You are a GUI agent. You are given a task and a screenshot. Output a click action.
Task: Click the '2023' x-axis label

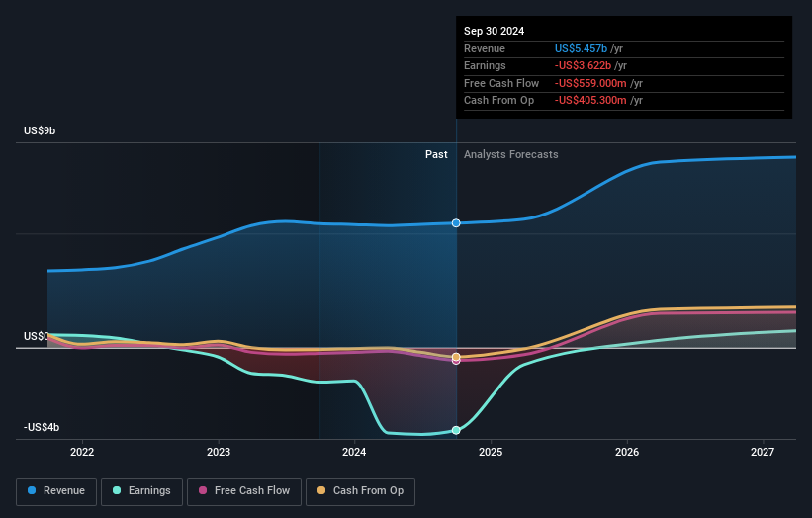[x=218, y=453]
